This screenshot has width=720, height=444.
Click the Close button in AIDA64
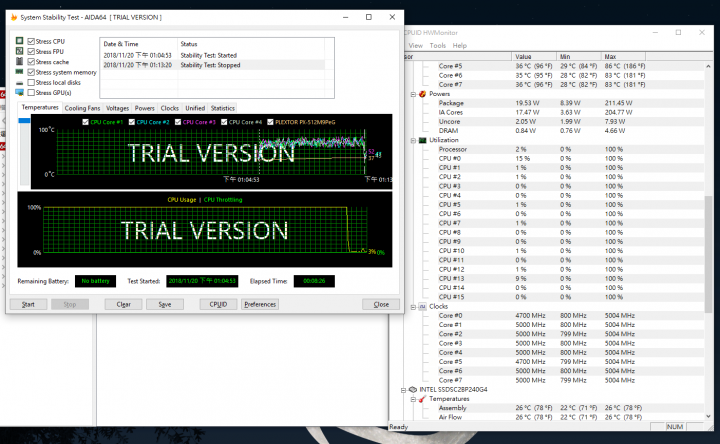click(381, 304)
